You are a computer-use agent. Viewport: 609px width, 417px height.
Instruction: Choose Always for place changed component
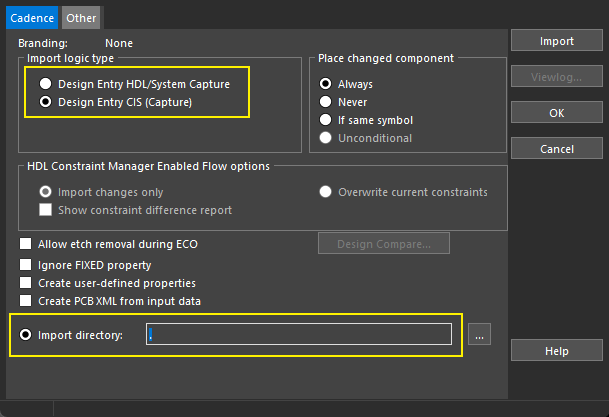326,84
